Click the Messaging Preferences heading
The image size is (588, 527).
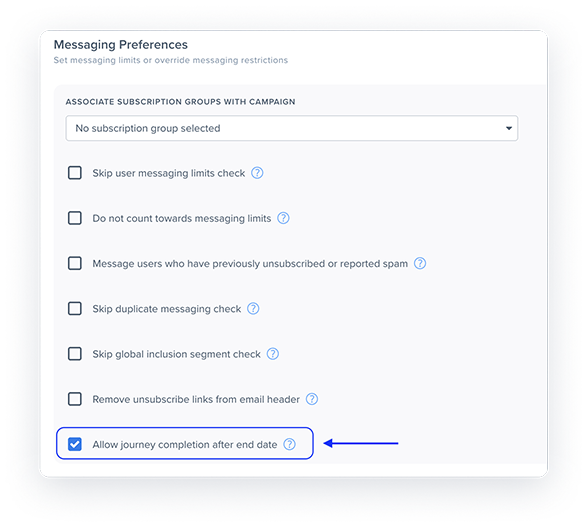(x=120, y=45)
